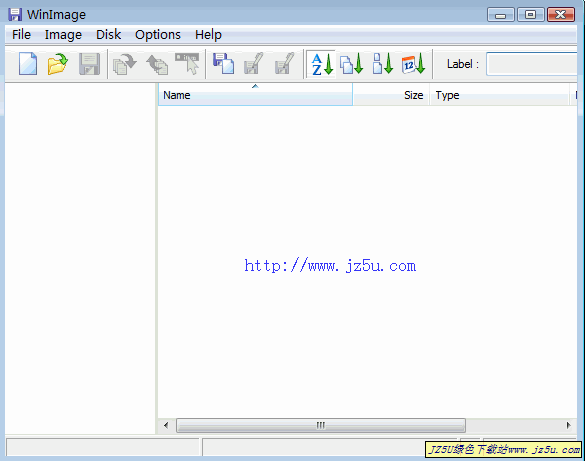585x461 pixels.
Task: Click the Size column header
Action: 391,95
